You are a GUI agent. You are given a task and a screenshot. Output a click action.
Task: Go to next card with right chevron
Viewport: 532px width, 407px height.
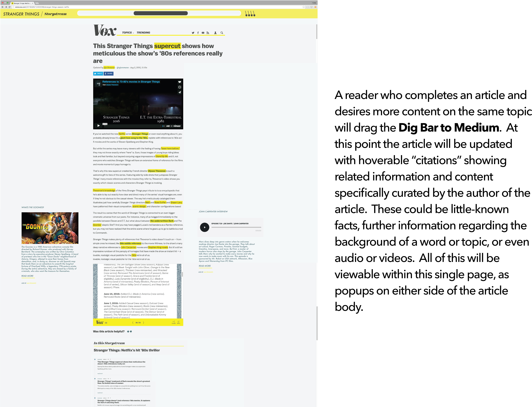tap(144, 322)
